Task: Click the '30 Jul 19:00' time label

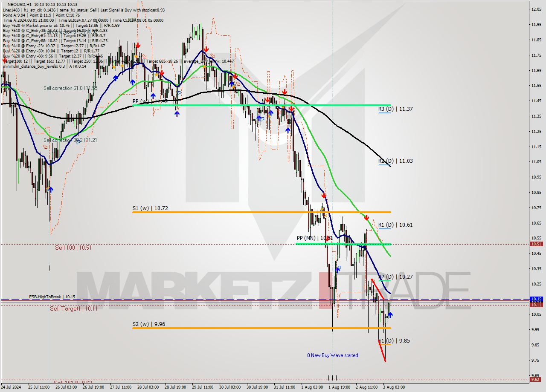Action: 257,387
